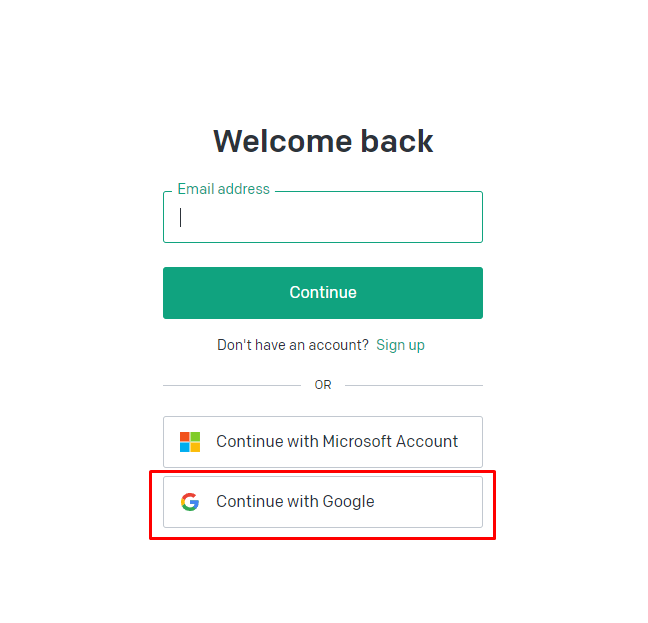
Task: Click the floating Email address label
Action: 223,189
